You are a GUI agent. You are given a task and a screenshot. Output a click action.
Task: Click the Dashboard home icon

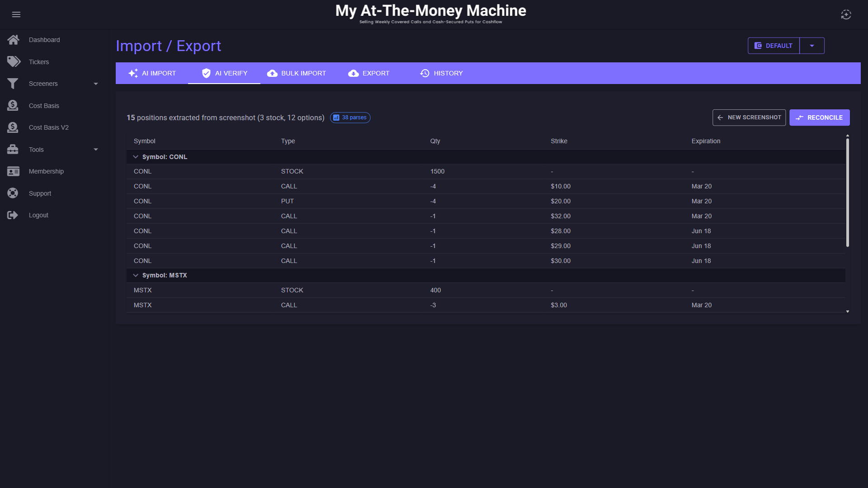click(x=13, y=40)
